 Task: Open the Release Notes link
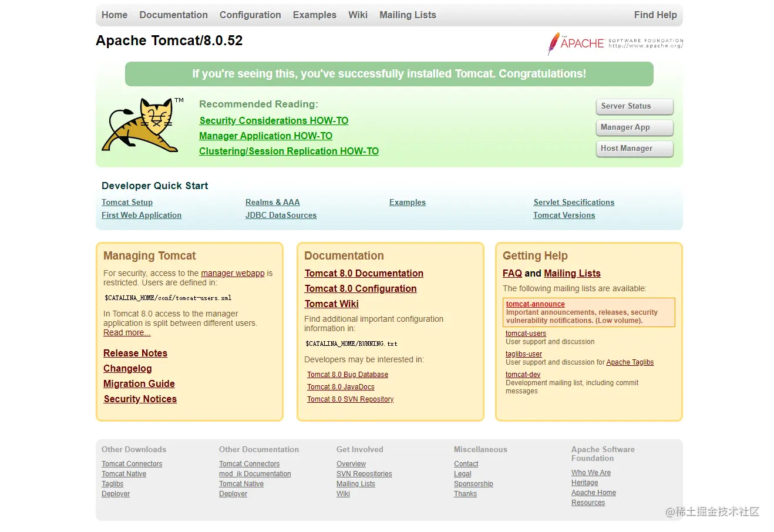click(x=135, y=353)
